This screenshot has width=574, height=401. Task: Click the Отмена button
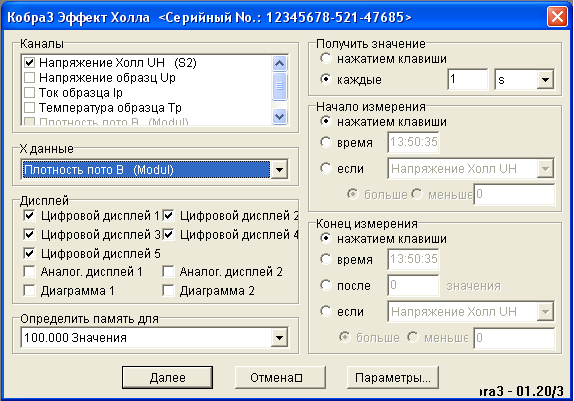280,378
